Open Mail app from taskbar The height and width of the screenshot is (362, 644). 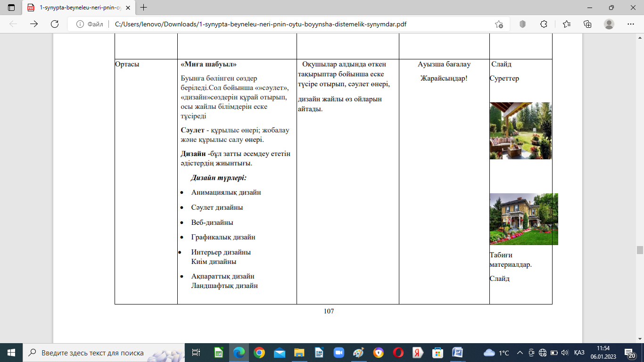tap(279, 353)
